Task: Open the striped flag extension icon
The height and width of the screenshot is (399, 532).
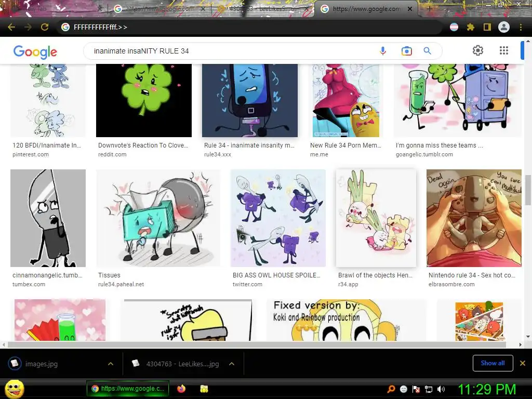Action: [x=454, y=27]
